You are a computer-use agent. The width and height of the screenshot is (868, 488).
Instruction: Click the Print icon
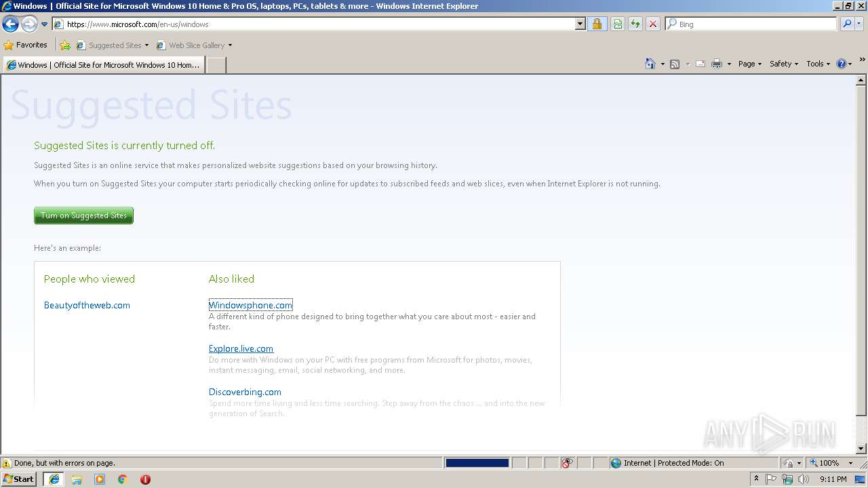point(717,64)
